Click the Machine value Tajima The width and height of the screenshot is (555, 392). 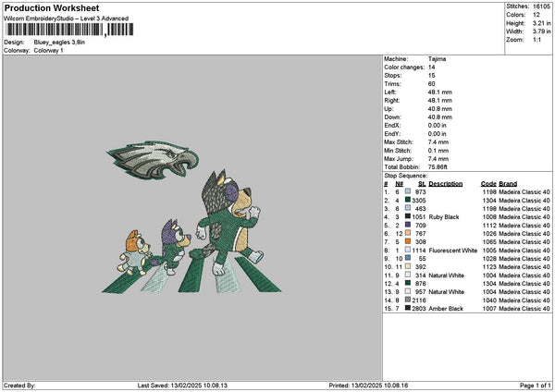click(437, 59)
